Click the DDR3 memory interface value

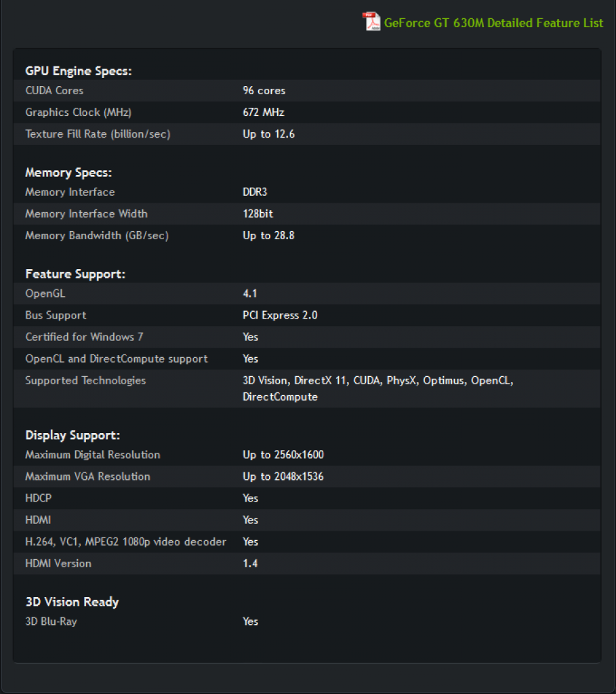point(255,192)
